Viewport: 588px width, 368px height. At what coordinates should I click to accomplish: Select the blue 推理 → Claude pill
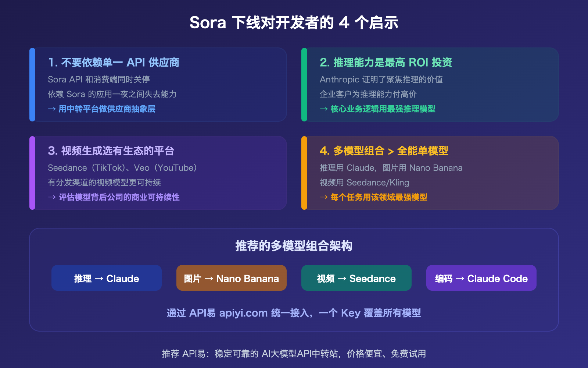click(106, 278)
